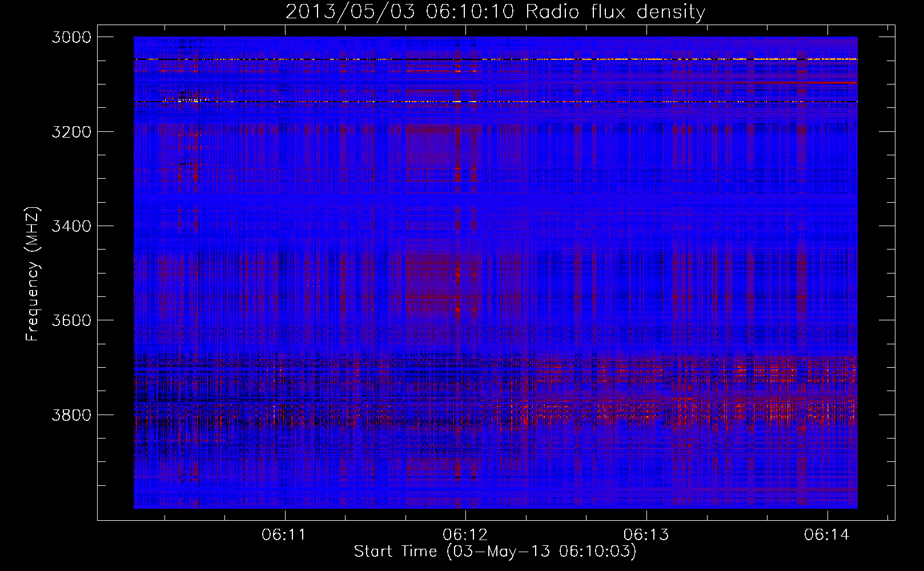The image size is (924, 571).
Task: Click the 06:11 time axis label
Action: pos(284,535)
